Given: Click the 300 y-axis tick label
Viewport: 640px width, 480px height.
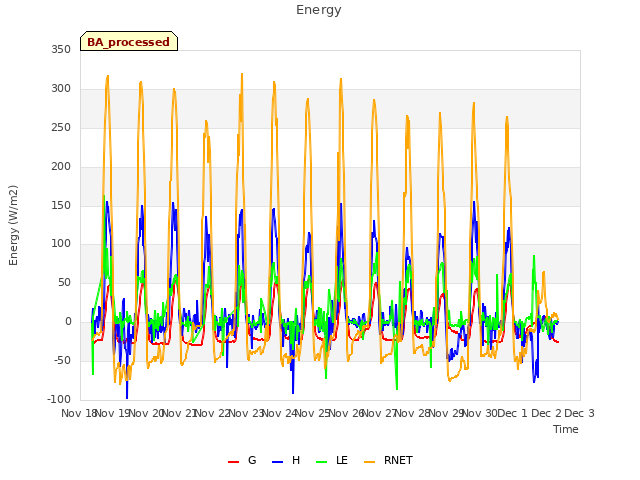Looking at the screenshot, I should 61,89.
